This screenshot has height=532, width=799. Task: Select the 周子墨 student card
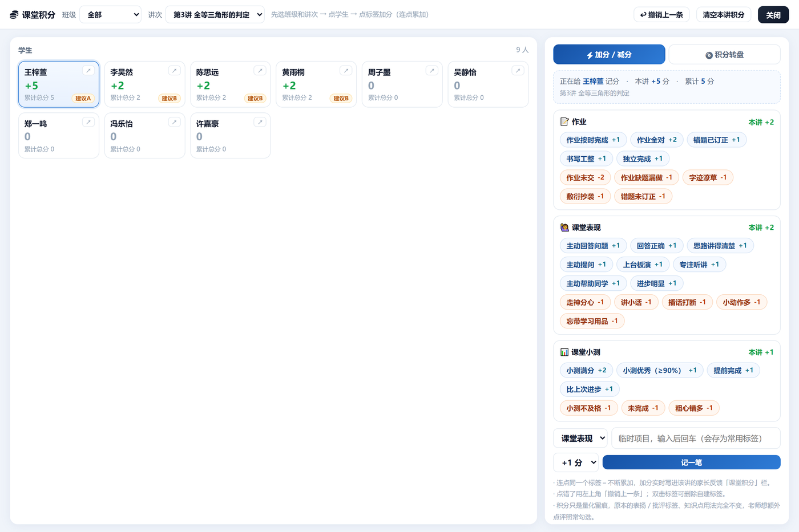tap(402, 84)
